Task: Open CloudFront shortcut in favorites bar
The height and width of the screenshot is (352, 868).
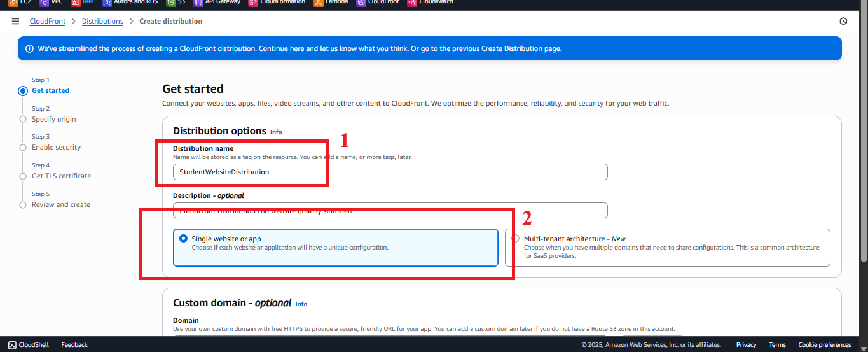Action: point(378,3)
